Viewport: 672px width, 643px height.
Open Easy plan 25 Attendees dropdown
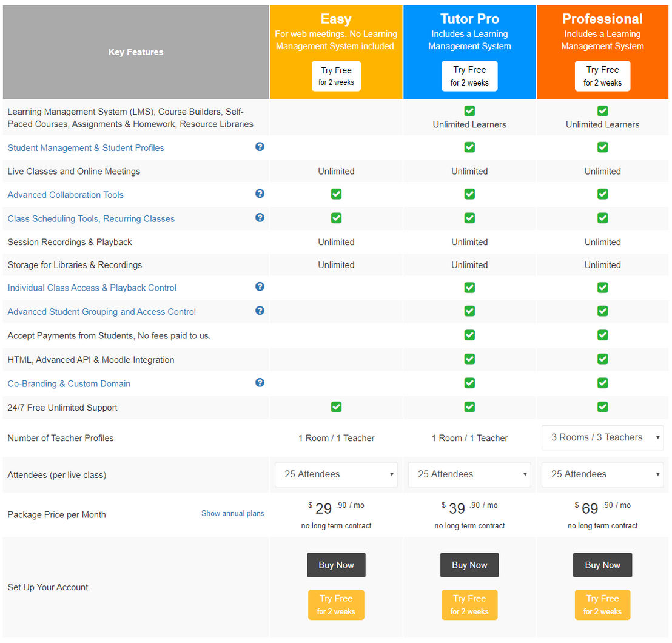point(337,474)
